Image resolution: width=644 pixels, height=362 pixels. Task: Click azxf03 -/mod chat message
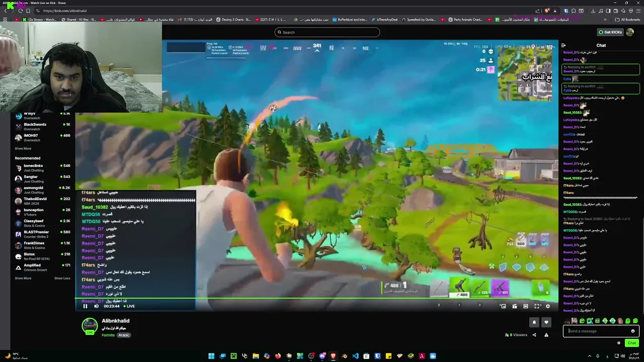(574, 134)
